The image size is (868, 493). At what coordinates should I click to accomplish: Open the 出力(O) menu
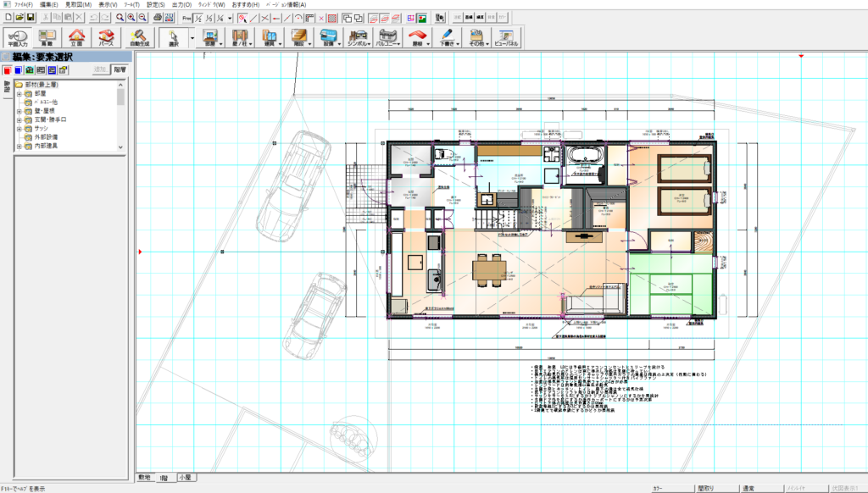tap(181, 4)
